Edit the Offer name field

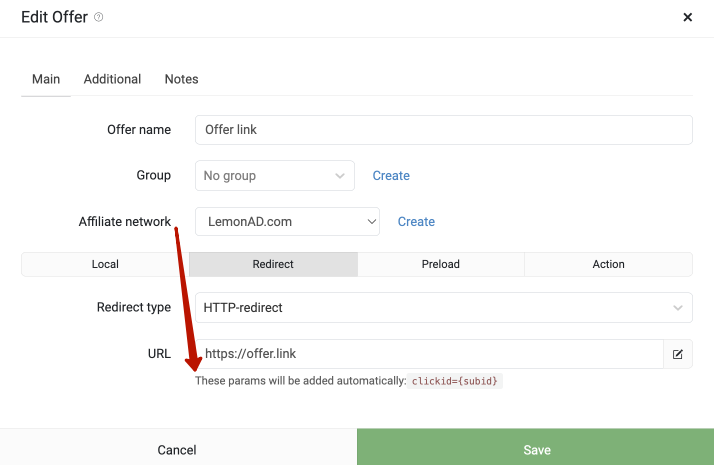pyautogui.click(x=444, y=130)
